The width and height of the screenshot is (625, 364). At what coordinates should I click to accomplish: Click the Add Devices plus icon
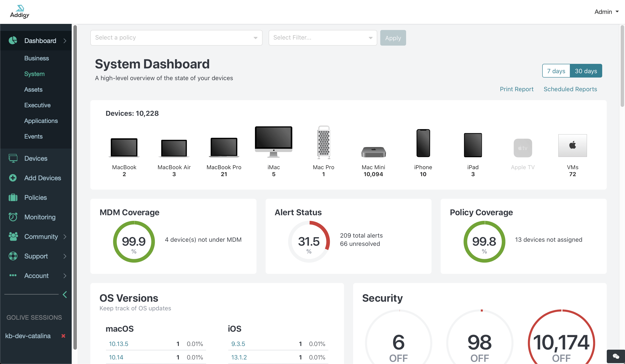[13, 178]
